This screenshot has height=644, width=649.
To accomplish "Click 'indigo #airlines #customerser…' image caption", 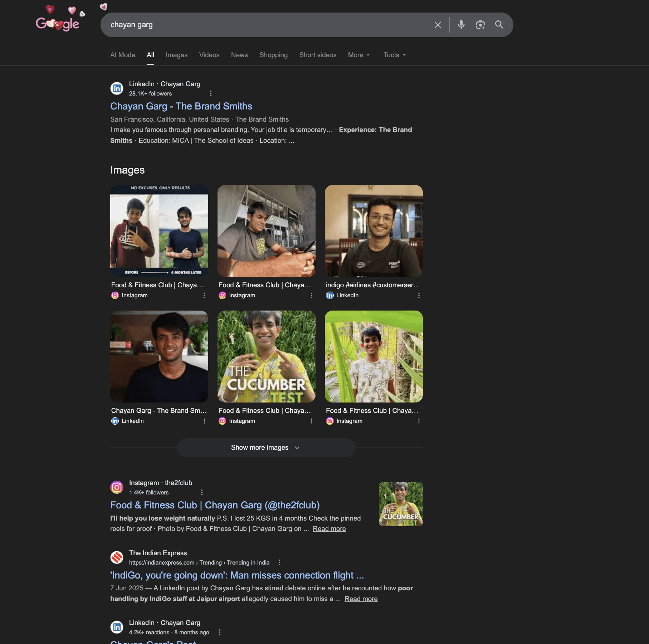I will click(373, 285).
